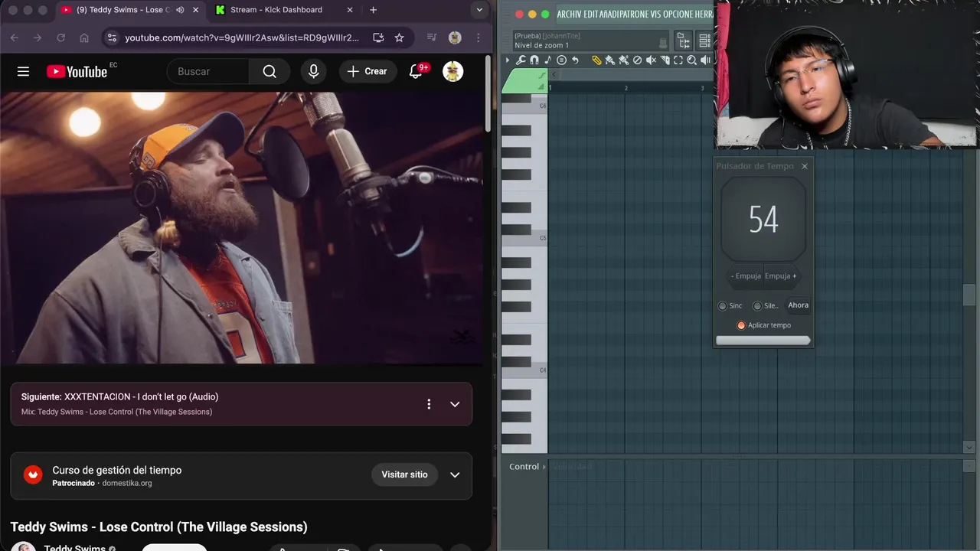Open the YouTube hamburger guide menu
This screenshot has height=551, width=980.
(x=23, y=71)
